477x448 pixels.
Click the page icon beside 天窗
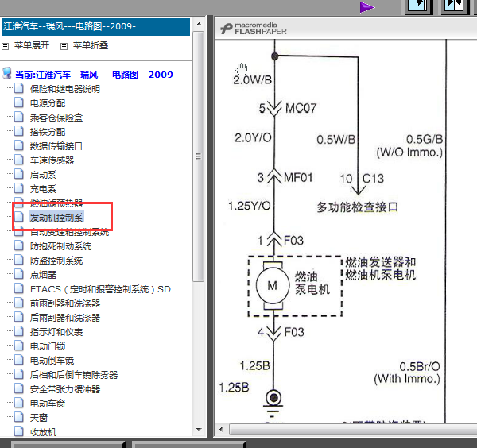(19, 417)
